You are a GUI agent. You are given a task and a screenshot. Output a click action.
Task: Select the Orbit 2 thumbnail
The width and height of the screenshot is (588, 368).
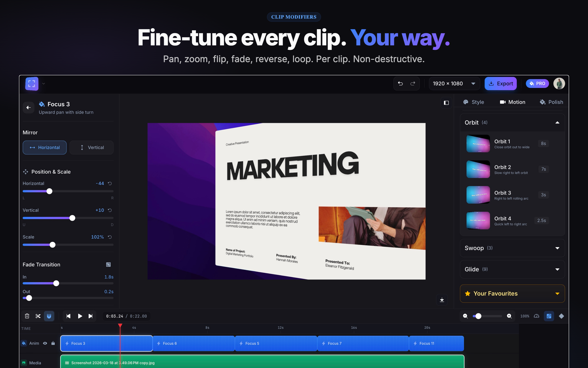[478, 169]
